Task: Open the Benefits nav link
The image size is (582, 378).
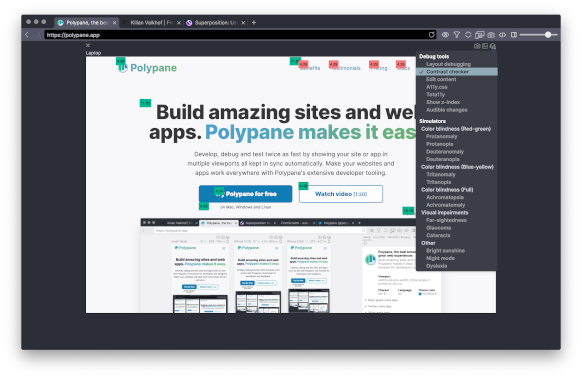Action: click(x=310, y=68)
